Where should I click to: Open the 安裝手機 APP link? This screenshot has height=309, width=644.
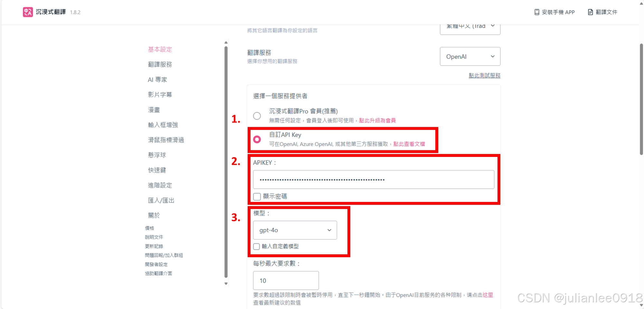click(x=554, y=12)
